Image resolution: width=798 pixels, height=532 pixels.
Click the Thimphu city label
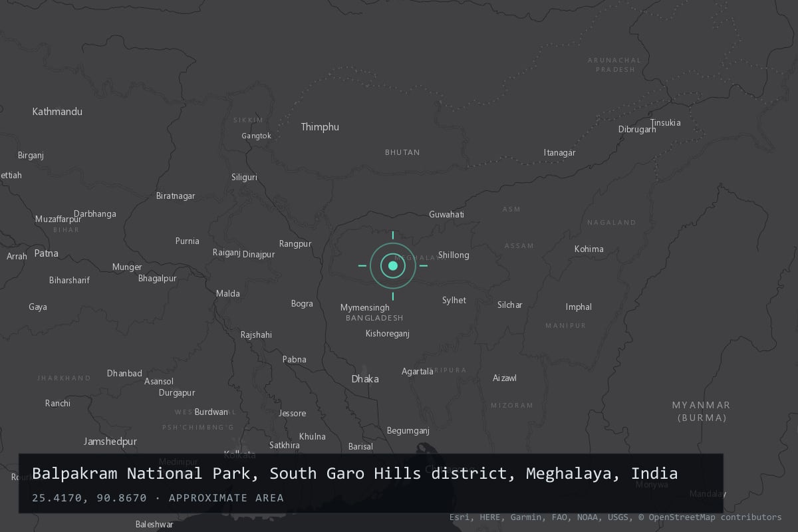(x=320, y=127)
